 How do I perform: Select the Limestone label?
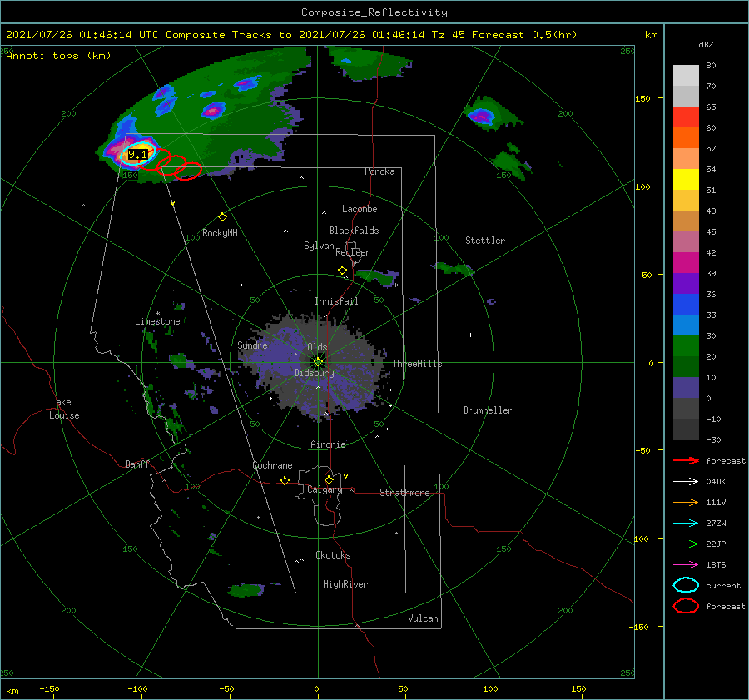(x=157, y=321)
